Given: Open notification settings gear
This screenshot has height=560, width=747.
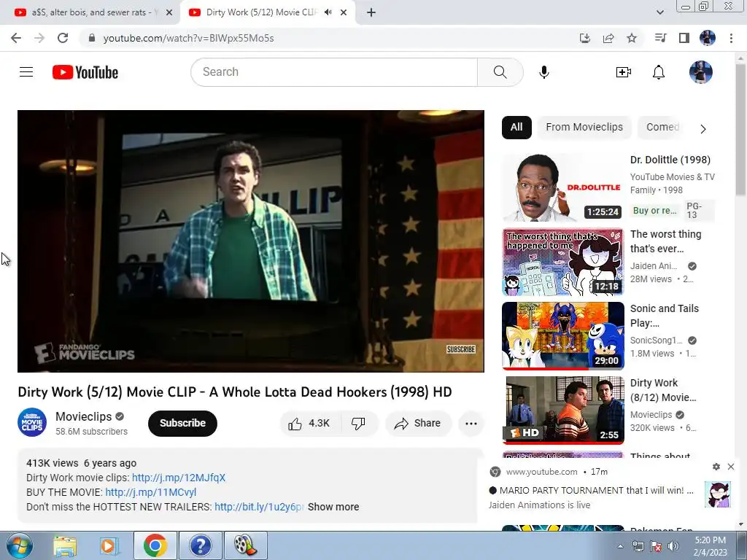Looking at the screenshot, I should click(x=716, y=467).
